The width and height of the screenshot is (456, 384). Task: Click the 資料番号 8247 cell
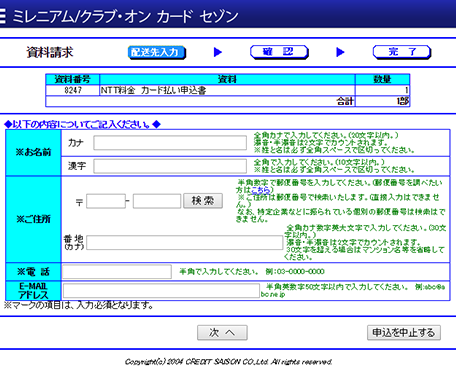(73, 90)
